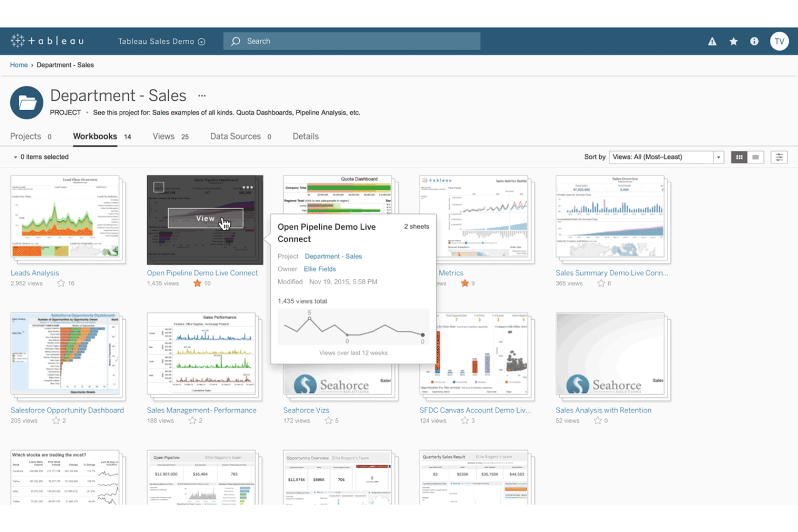Star the Seahorce Vizs workbook
798x532 pixels.
(x=328, y=420)
